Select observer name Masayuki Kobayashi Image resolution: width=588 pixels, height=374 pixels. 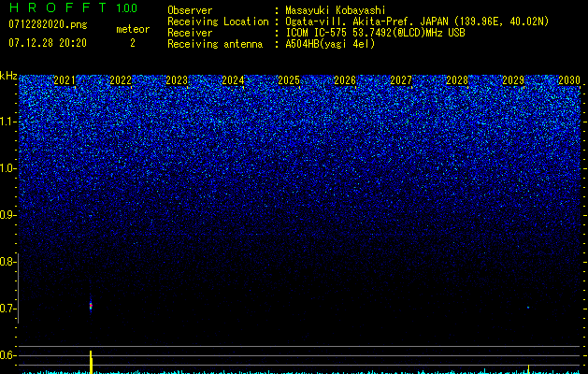[336, 10]
